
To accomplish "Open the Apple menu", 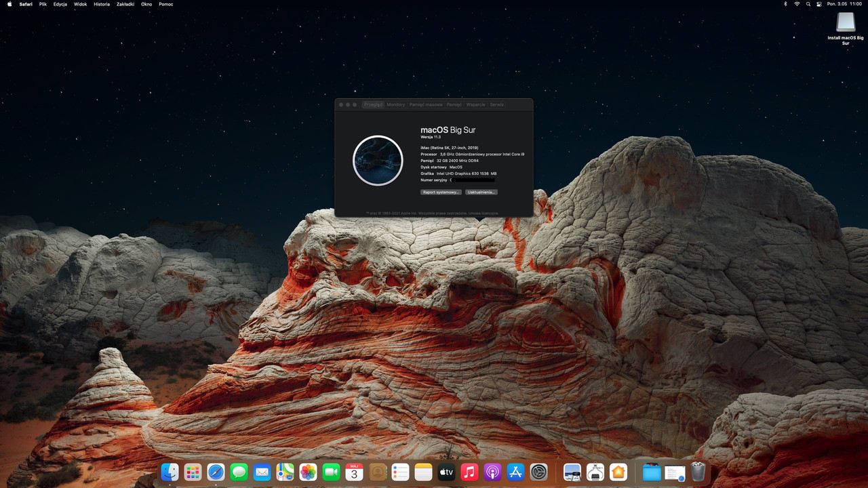I will tap(9, 4).
